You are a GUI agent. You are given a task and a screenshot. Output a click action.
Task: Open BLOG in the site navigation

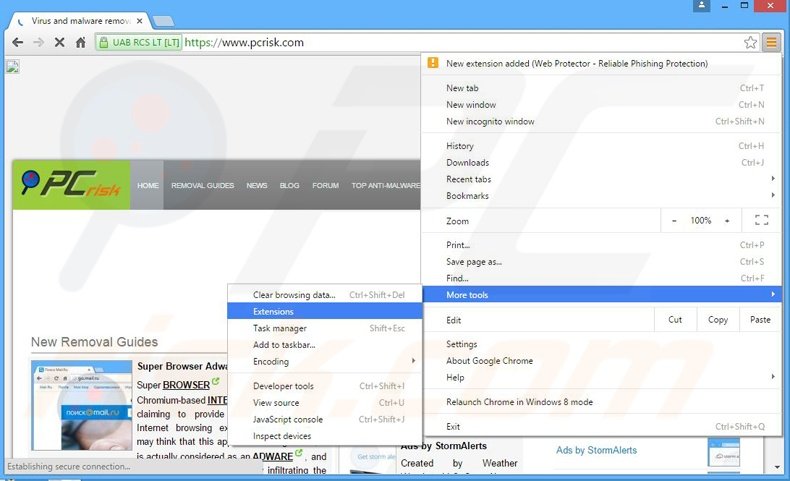pos(289,185)
